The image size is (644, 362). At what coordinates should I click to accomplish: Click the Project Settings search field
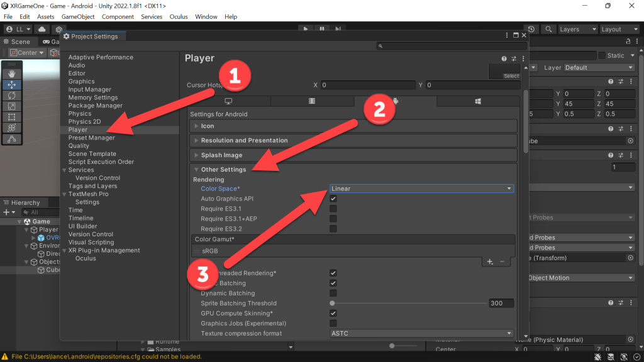tap(452, 46)
